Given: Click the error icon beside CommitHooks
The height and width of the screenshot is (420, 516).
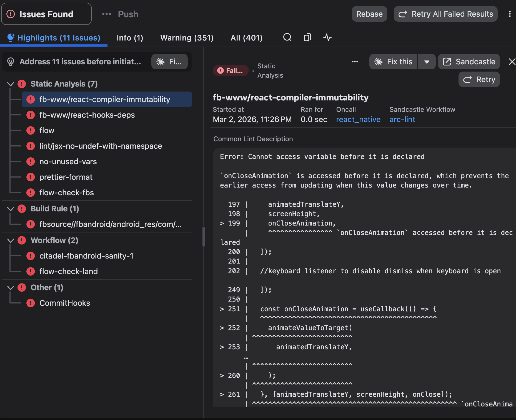Looking at the screenshot, I should 31,303.
